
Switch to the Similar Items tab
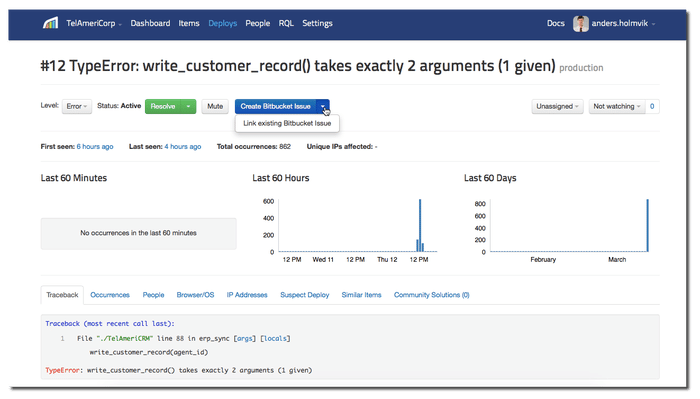click(361, 295)
